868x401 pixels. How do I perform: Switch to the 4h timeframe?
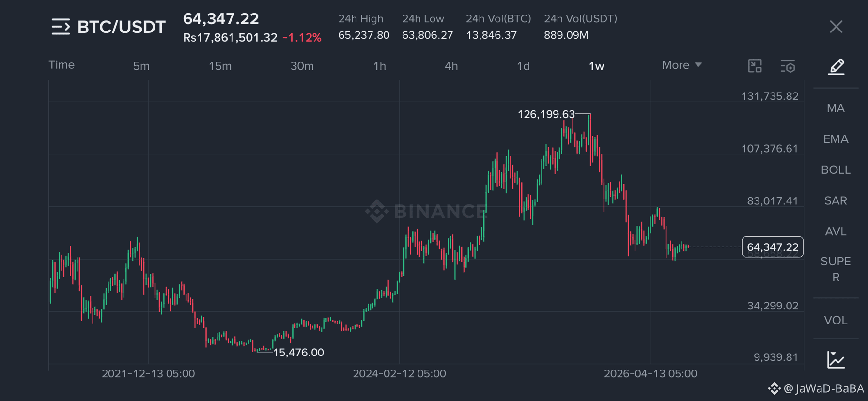pos(451,66)
